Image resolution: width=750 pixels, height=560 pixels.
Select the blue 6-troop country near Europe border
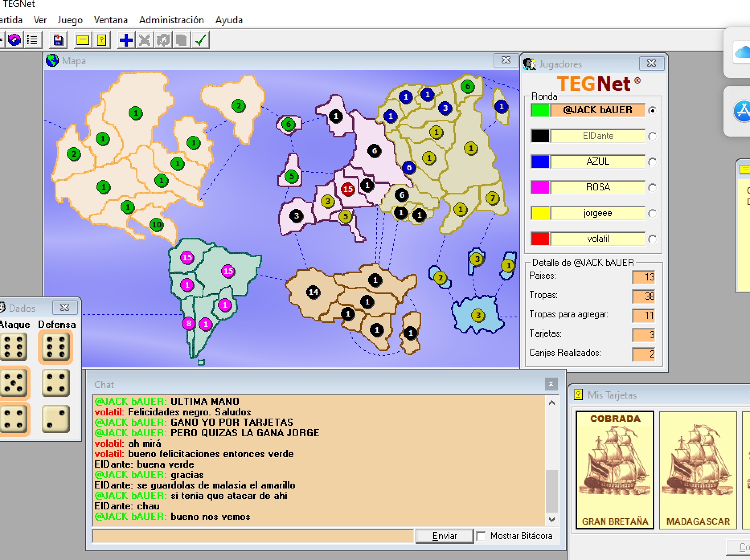(409, 168)
